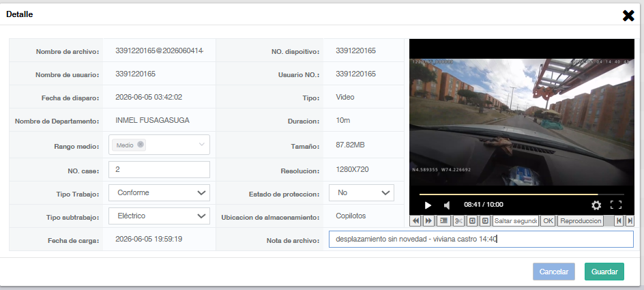The image size is (644, 290).
Task: Click the fast-forward double-arrow button
Action: [428, 221]
